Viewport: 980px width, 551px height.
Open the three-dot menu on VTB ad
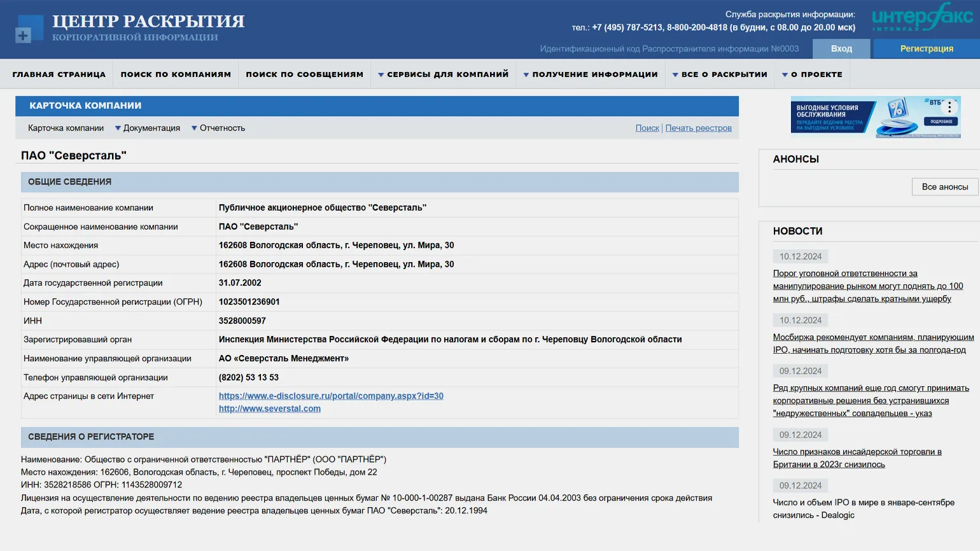pyautogui.click(x=949, y=108)
